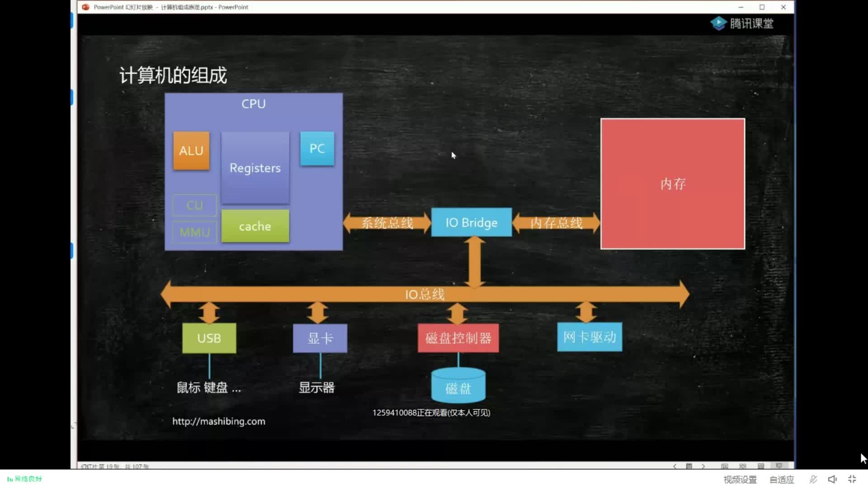Click the 1259410088正在观看 viewer notice
868x488 pixels.
point(431,413)
